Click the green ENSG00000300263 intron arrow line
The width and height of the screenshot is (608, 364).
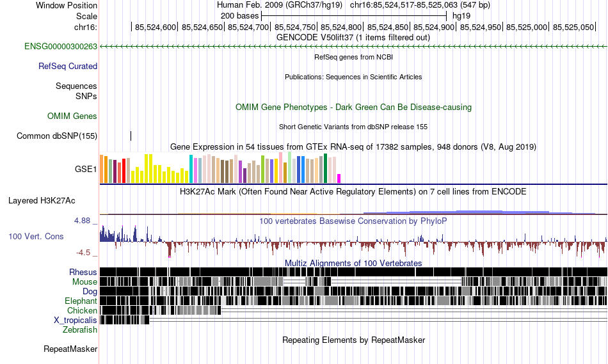pyautogui.click(x=354, y=47)
